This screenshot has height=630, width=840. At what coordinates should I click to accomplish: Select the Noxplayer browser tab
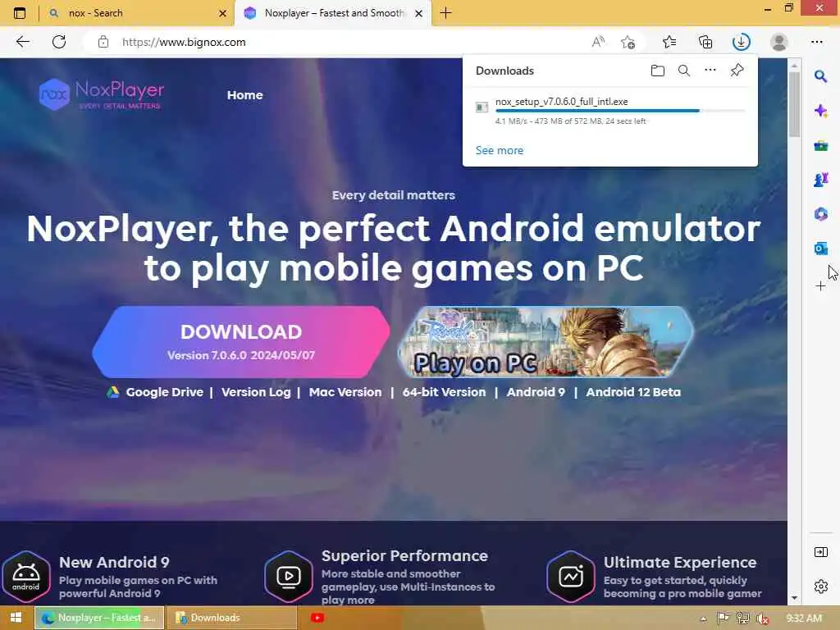[332, 13]
